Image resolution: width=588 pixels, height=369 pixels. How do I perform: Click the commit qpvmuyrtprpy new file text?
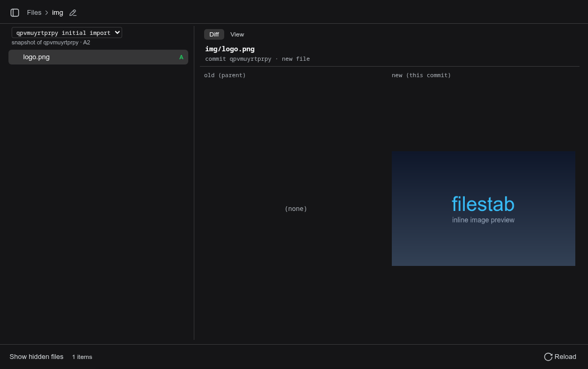257,59
